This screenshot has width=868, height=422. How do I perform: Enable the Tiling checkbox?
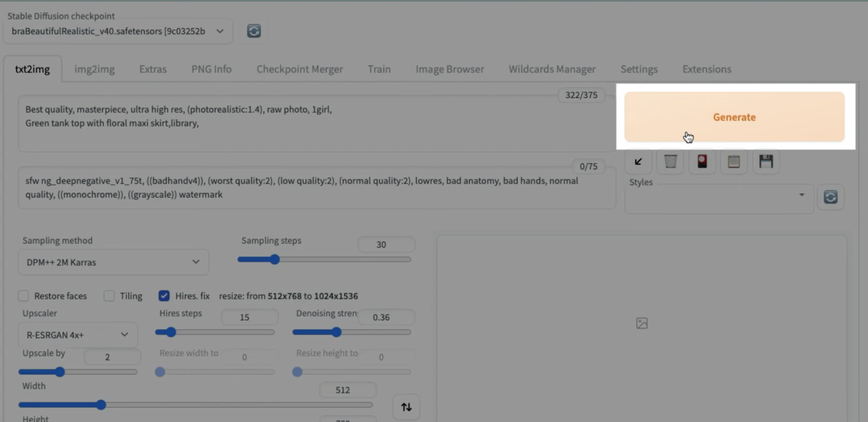pyautogui.click(x=109, y=296)
